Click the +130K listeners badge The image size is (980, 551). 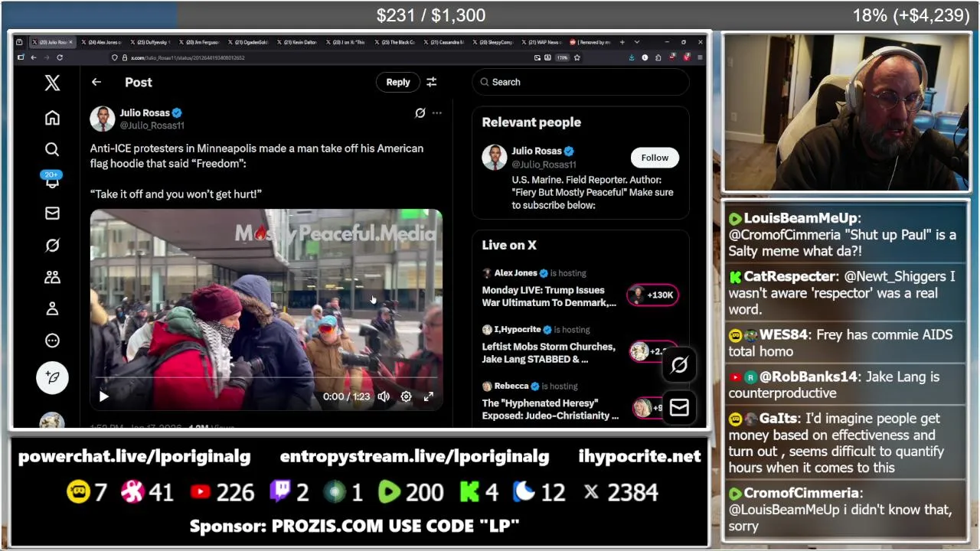pos(652,295)
